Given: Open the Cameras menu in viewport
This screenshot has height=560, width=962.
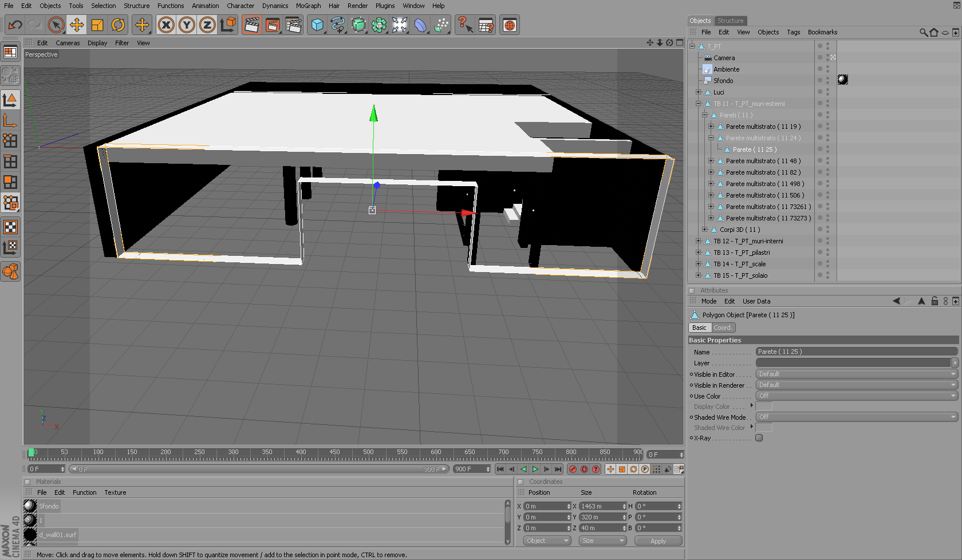Looking at the screenshot, I should click(x=68, y=43).
